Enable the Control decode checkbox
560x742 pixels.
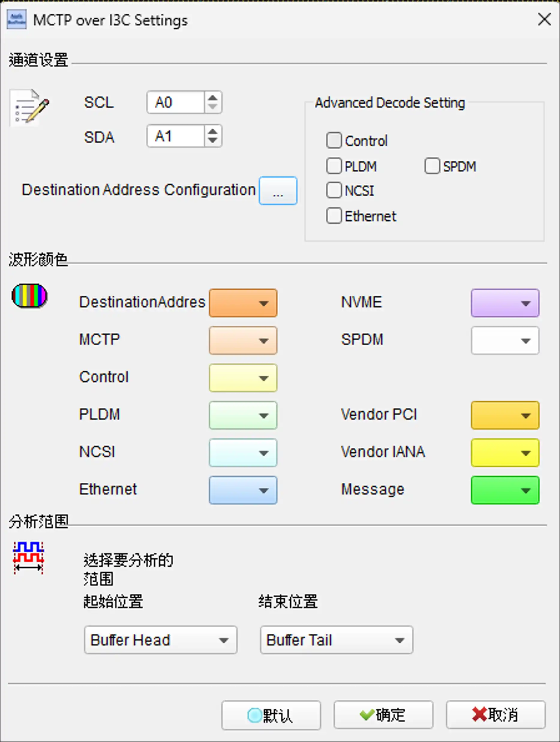point(334,141)
